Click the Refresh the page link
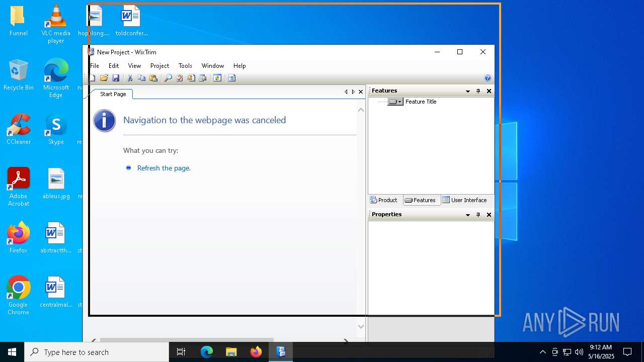644x362 pixels. (164, 168)
